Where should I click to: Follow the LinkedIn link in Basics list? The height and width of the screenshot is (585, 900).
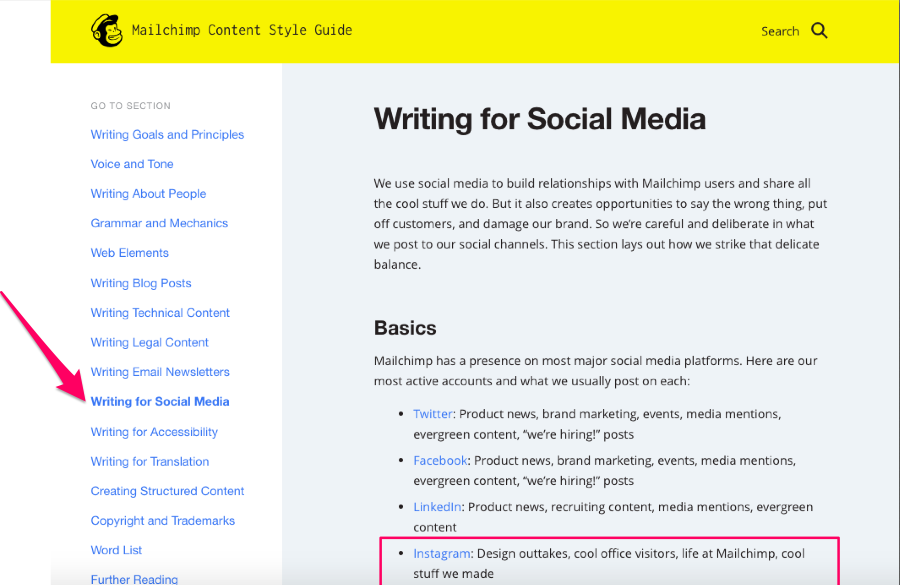click(x=437, y=507)
